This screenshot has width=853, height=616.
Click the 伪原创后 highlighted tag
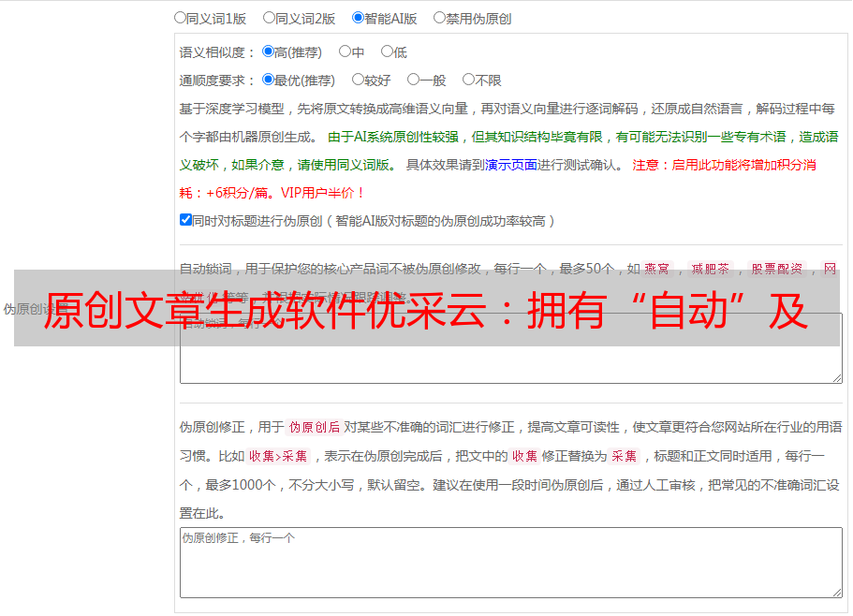(x=315, y=427)
